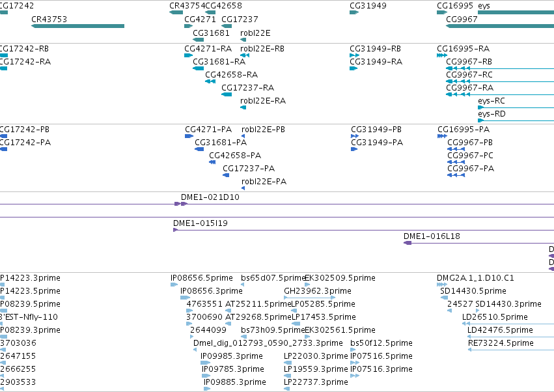554x392 pixels.
Task: Select transcript CG17242-RB
Action: [x=24, y=49]
